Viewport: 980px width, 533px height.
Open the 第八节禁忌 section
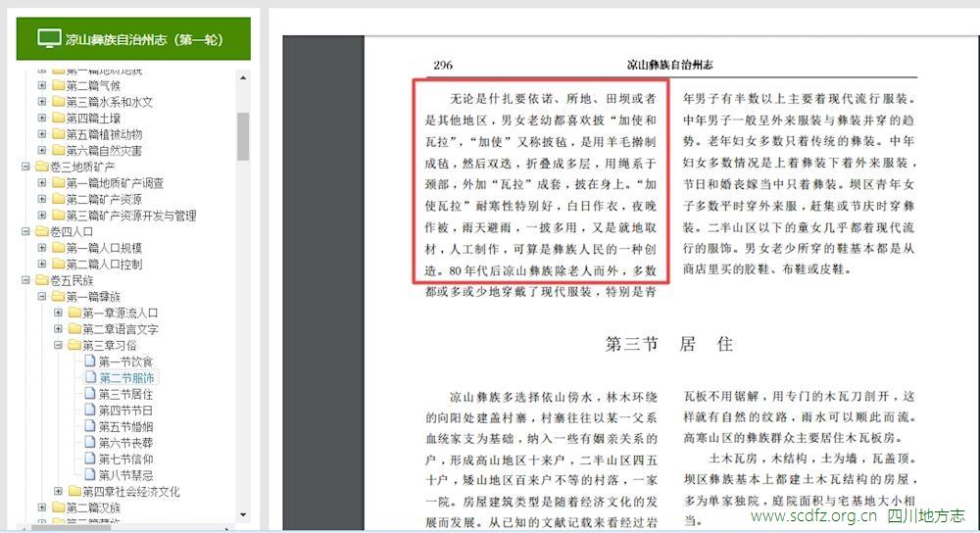click(x=125, y=475)
